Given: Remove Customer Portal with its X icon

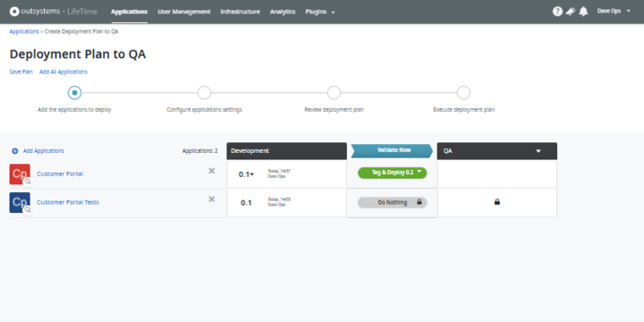Looking at the screenshot, I should pyautogui.click(x=211, y=171).
